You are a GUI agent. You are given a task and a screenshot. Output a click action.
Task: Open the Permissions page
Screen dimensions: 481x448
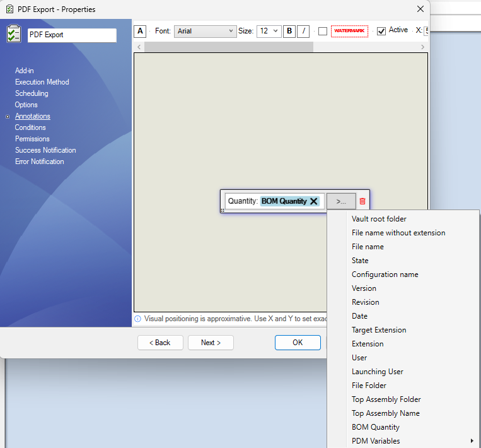[32, 139]
